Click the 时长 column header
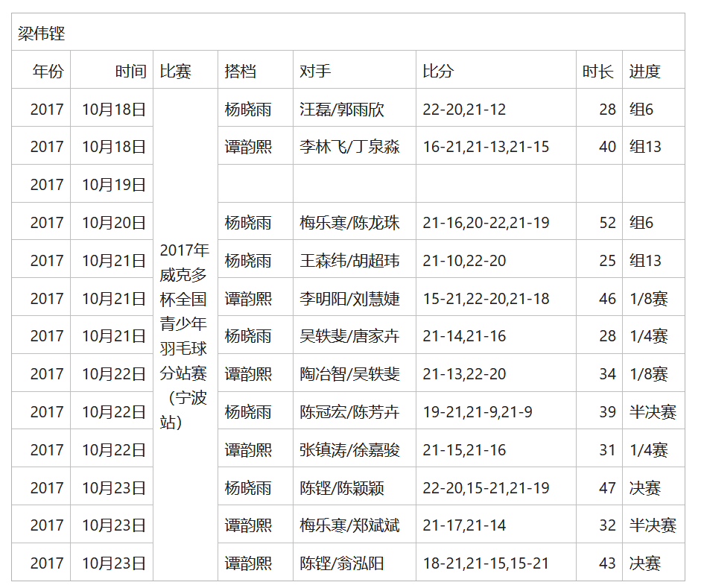Image resolution: width=704 pixels, height=588 pixels. (x=598, y=71)
